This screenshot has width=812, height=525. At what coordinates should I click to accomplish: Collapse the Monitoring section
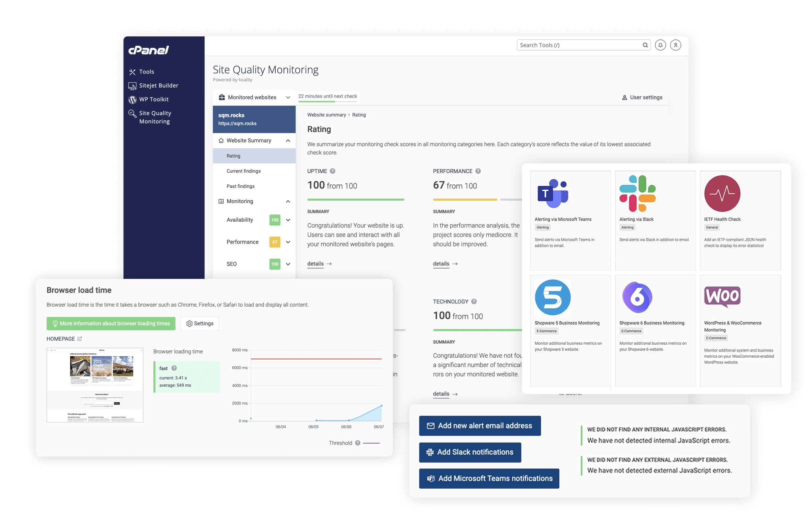(254, 201)
